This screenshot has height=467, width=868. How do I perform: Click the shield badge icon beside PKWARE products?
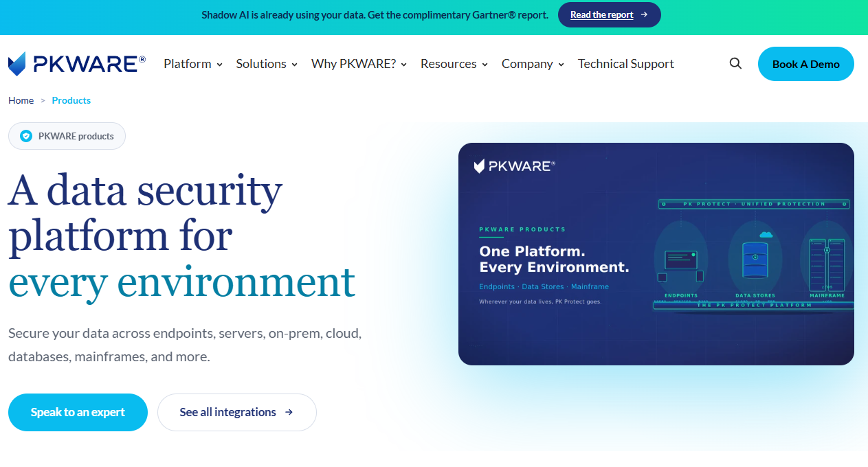point(26,136)
